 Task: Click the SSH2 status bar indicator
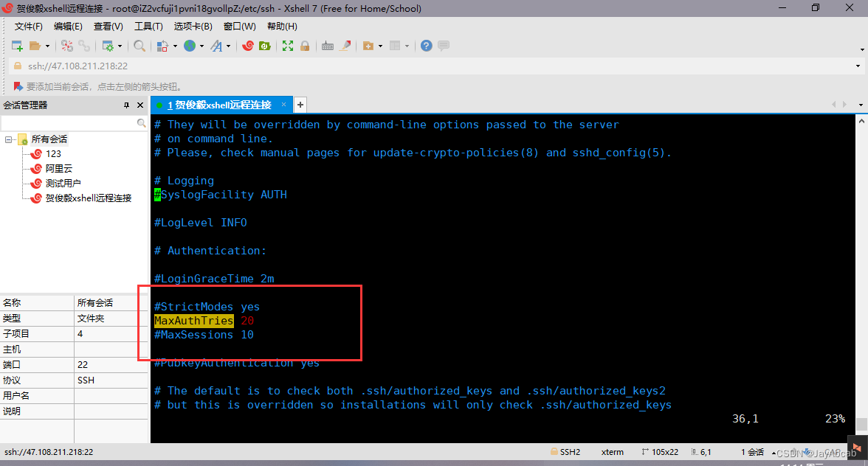pyautogui.click(x=565, y=452)
